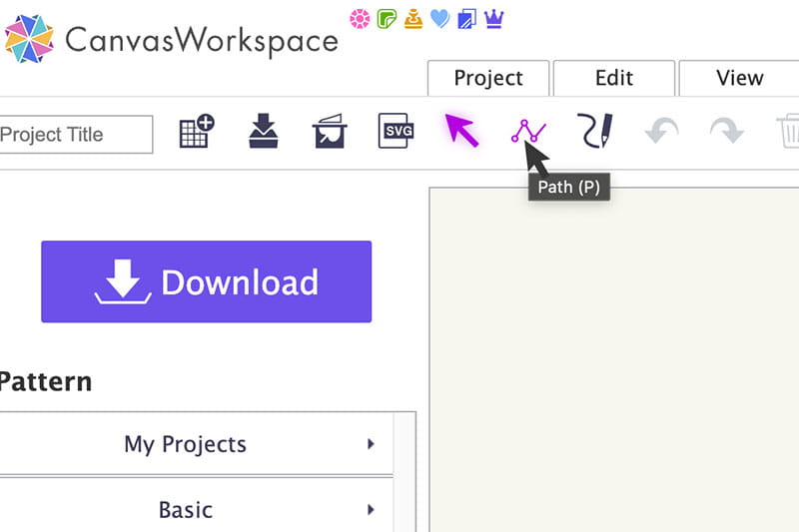
Task: Click the image trace toolbar icon
Action: 330,132
